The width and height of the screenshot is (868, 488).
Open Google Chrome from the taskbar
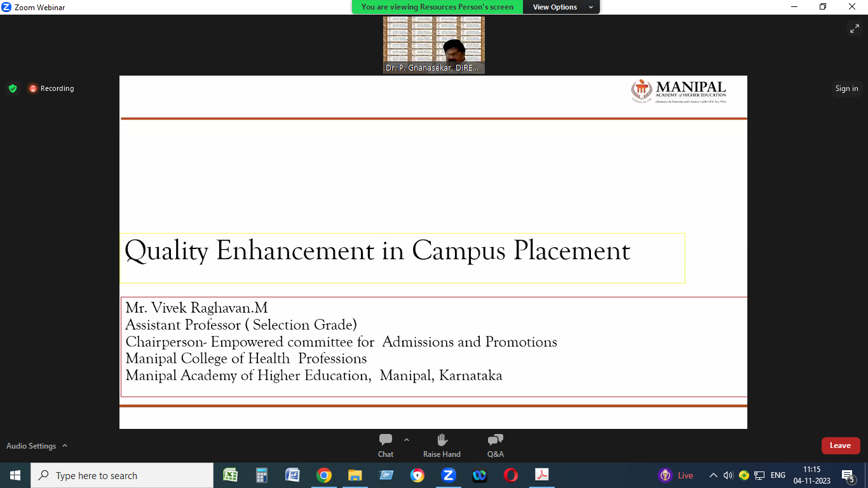(x=323, y=475)
